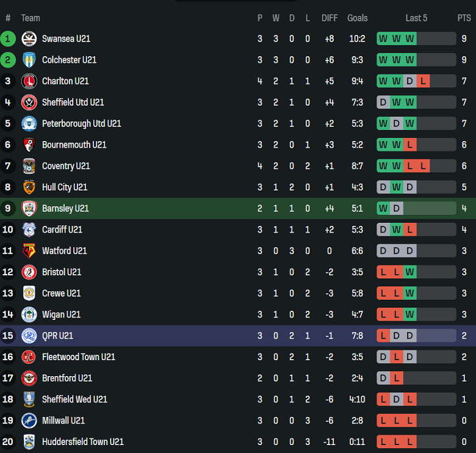
Task: Click the Watford U21 club badge
Action: (x=29, y=251)
